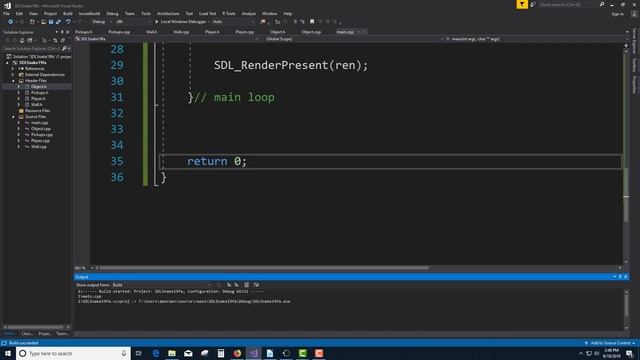Screen dimensions: 640x360
Task: Click the Build succeeded status text
Action: 24,343
